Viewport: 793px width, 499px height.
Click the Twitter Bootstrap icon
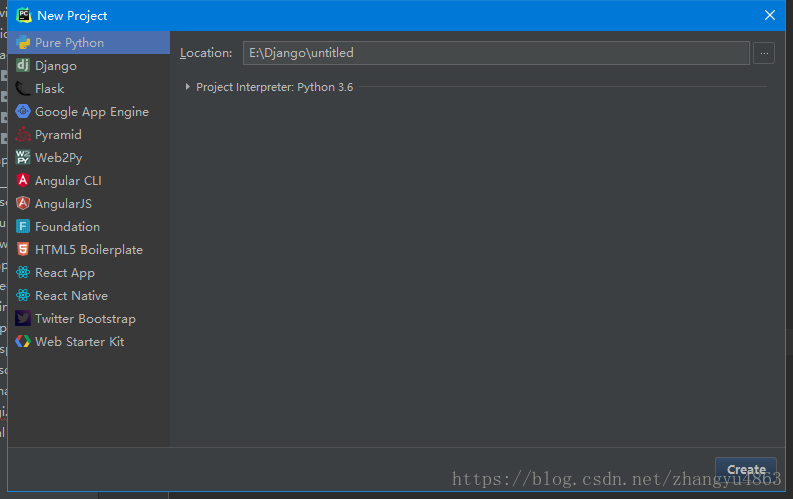click(x=23, y=319)
